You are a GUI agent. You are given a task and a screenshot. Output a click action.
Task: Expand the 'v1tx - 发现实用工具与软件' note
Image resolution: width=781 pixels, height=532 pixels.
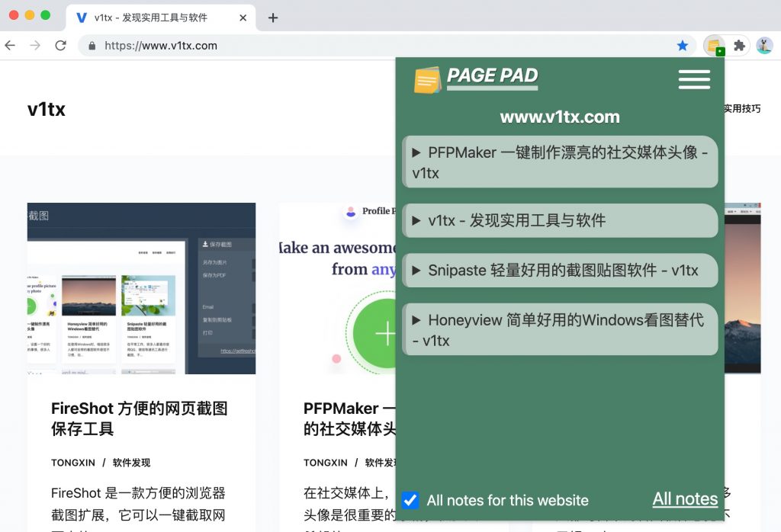tap(560, 220)
